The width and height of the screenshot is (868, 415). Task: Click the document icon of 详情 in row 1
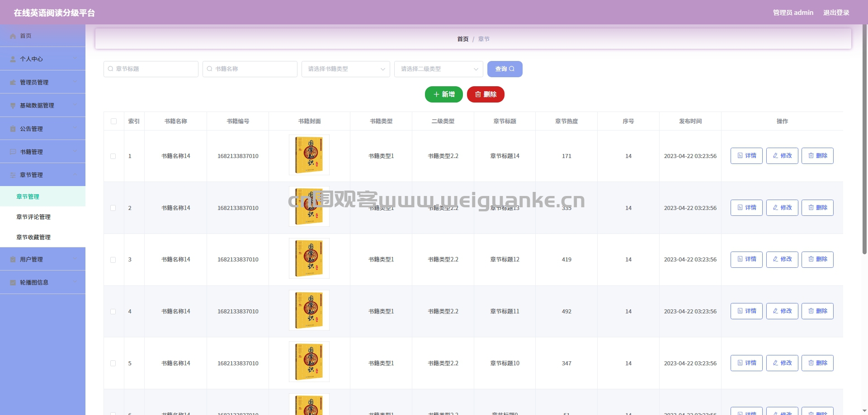coord(740,156)
